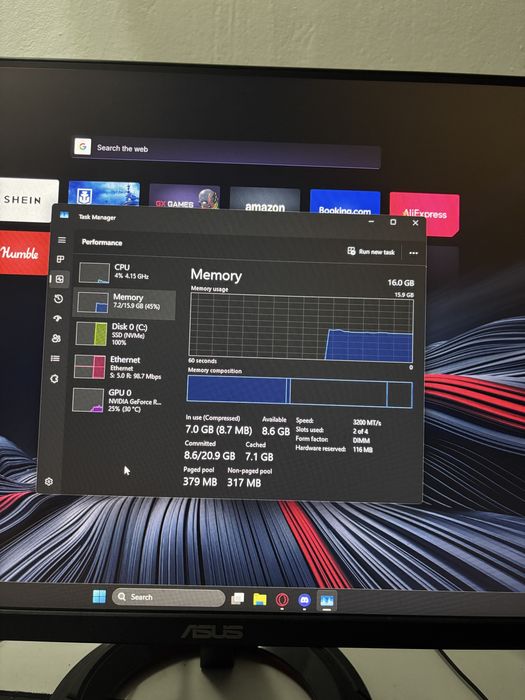Click the Memory composition bar
Viewport: 525px width, 700px height.
coord(300,391)
